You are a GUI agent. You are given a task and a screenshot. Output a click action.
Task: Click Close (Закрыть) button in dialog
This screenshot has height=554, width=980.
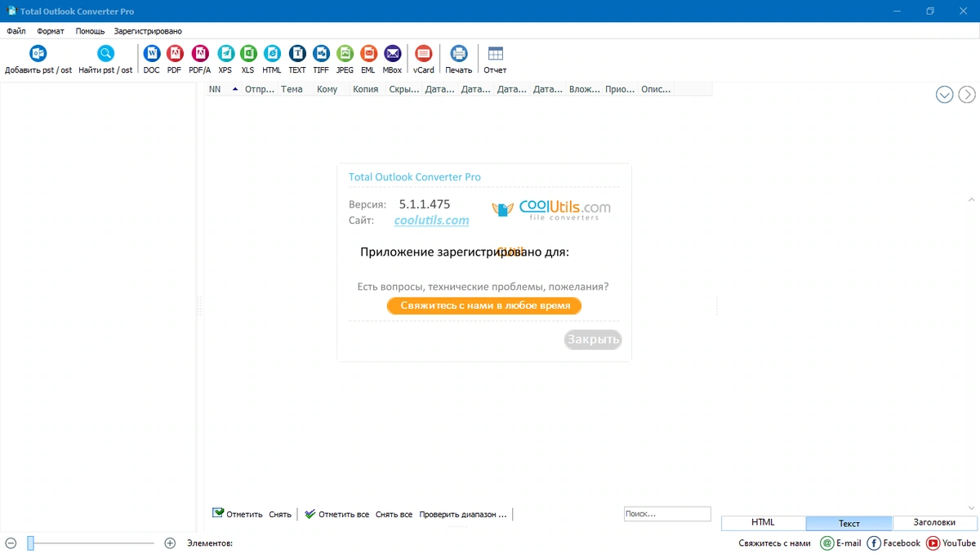coord(594,340)
